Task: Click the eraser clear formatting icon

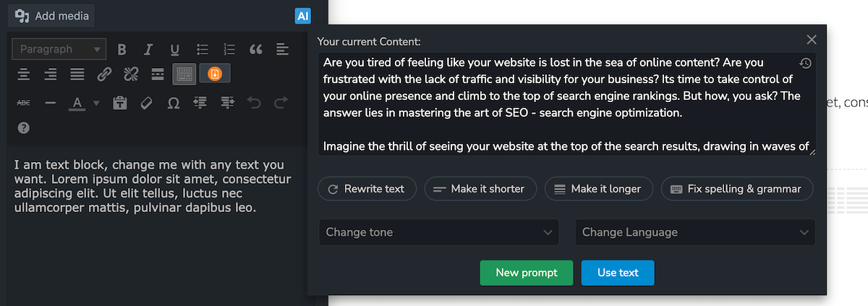Action: [x=147, y=103]
